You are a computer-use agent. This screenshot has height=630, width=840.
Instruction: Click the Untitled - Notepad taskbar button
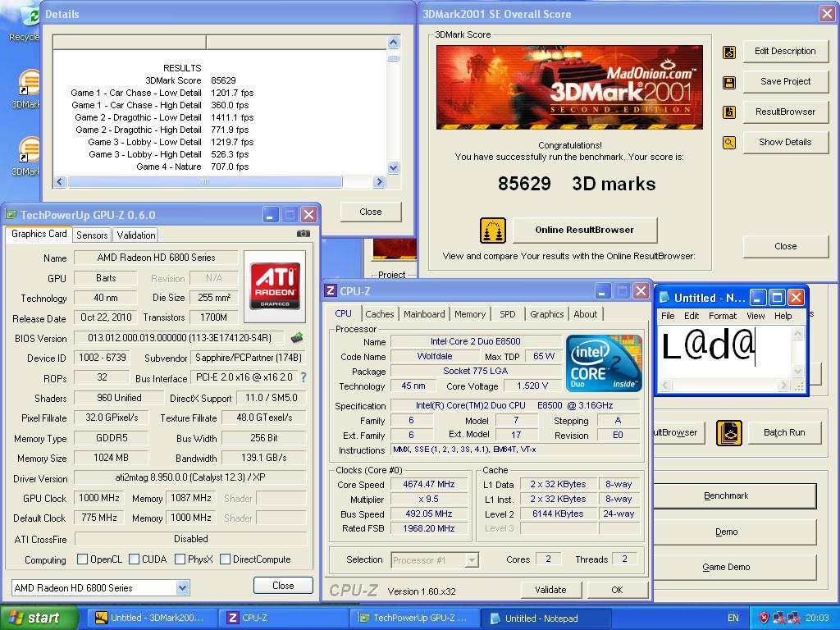(x=546, y=618)
